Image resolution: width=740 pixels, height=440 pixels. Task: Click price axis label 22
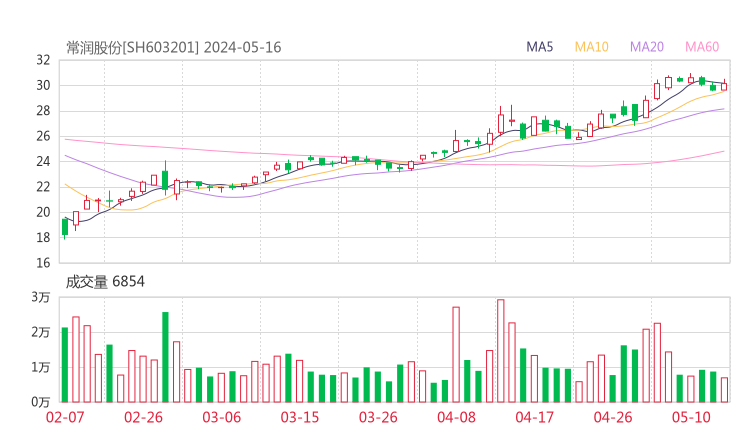pos(43,187)
